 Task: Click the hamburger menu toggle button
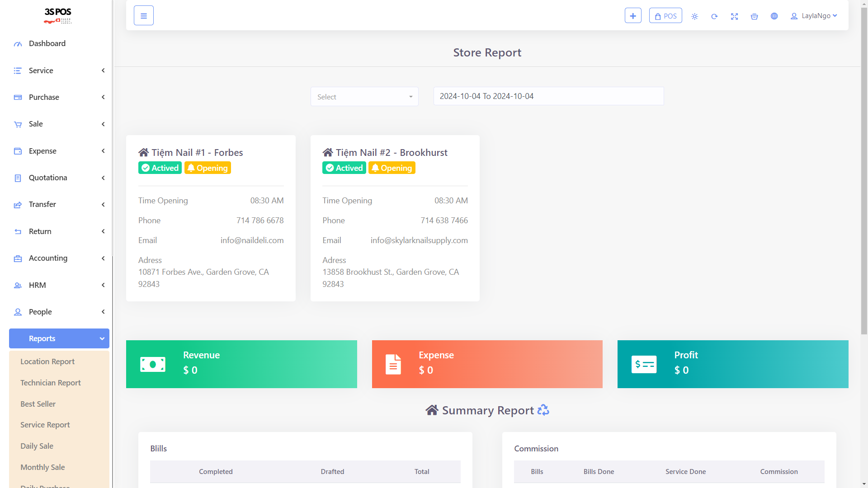pyautogui.click(x=144, y=16)
